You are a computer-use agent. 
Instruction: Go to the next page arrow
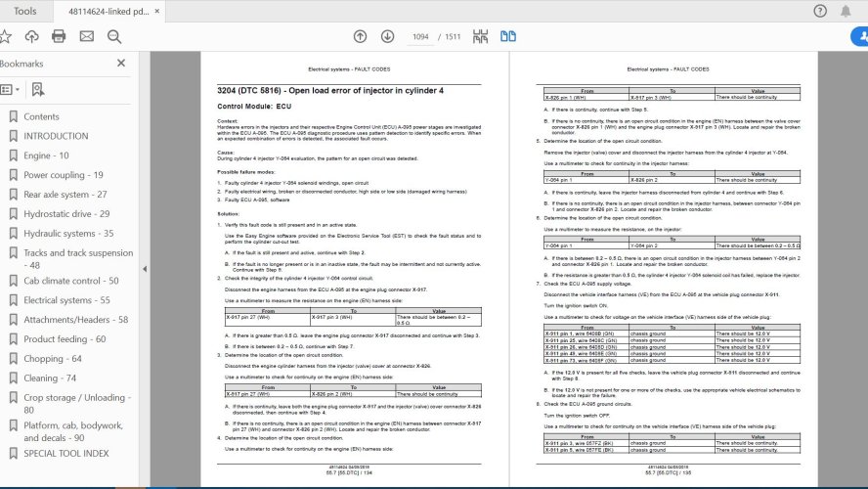point(387,36)
